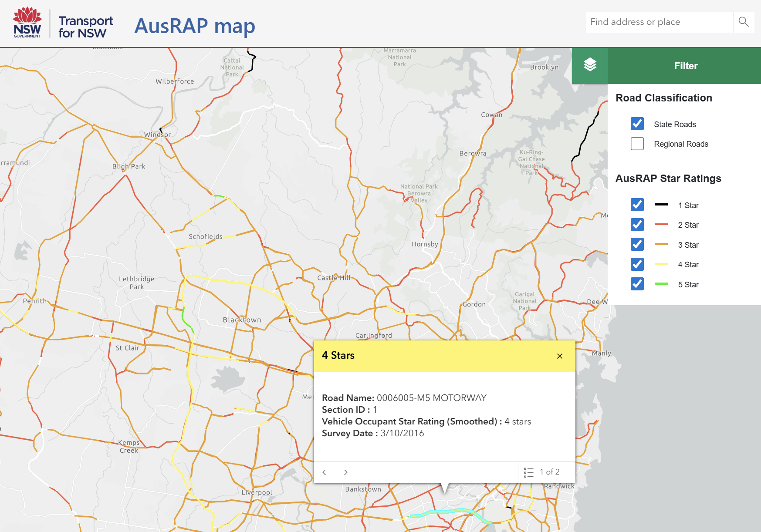Open the popup feature list icon

[528, 472]
